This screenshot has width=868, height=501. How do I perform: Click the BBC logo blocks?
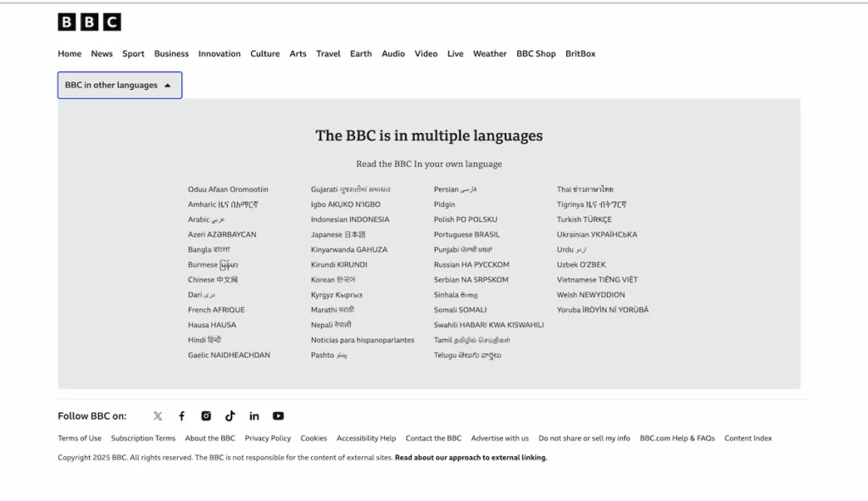point(88,21)
